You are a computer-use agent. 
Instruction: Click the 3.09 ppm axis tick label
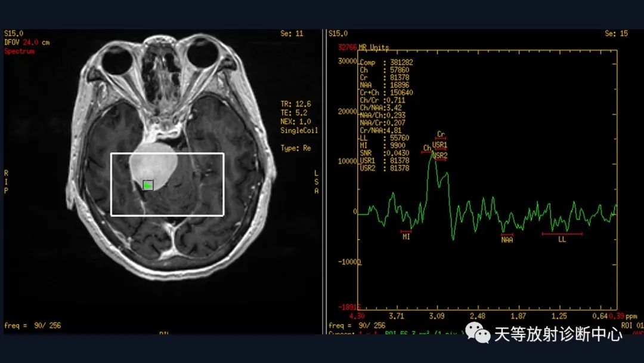coord(436,316)
